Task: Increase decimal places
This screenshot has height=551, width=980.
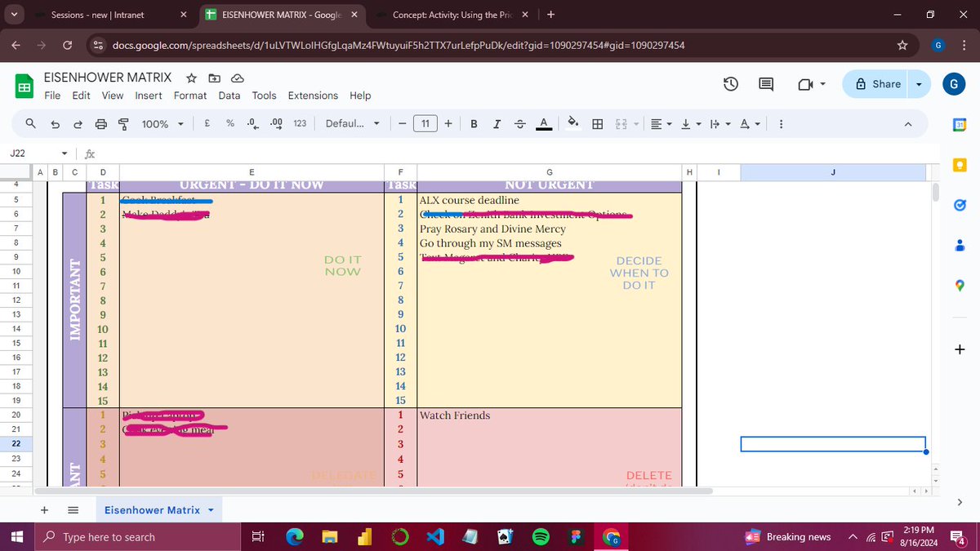Action: pos(276,124)
